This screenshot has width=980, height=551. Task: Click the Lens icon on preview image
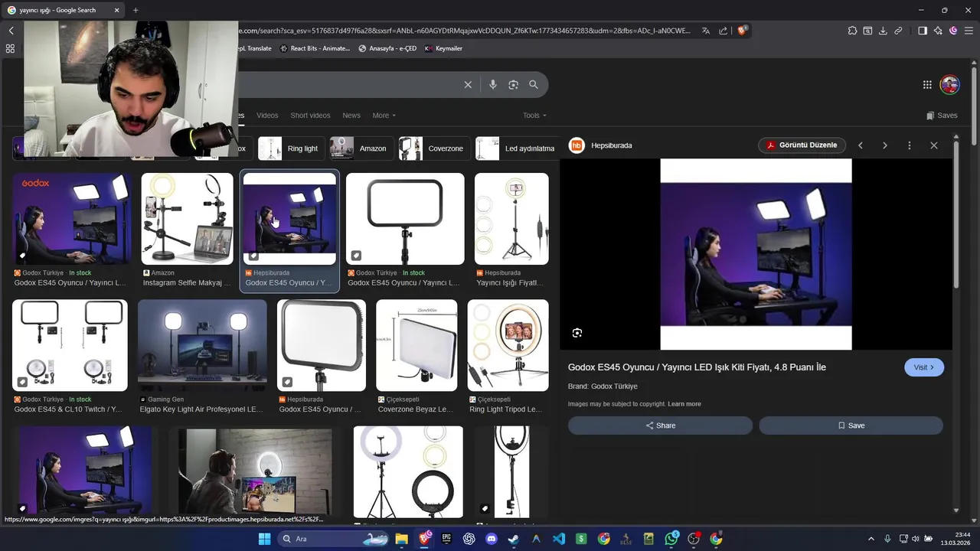point(577,333)
